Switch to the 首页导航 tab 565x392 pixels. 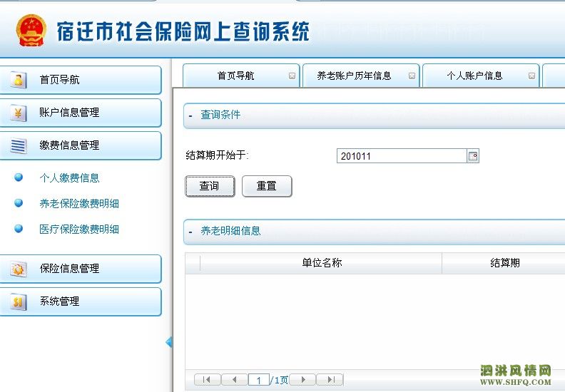(241, 76)
